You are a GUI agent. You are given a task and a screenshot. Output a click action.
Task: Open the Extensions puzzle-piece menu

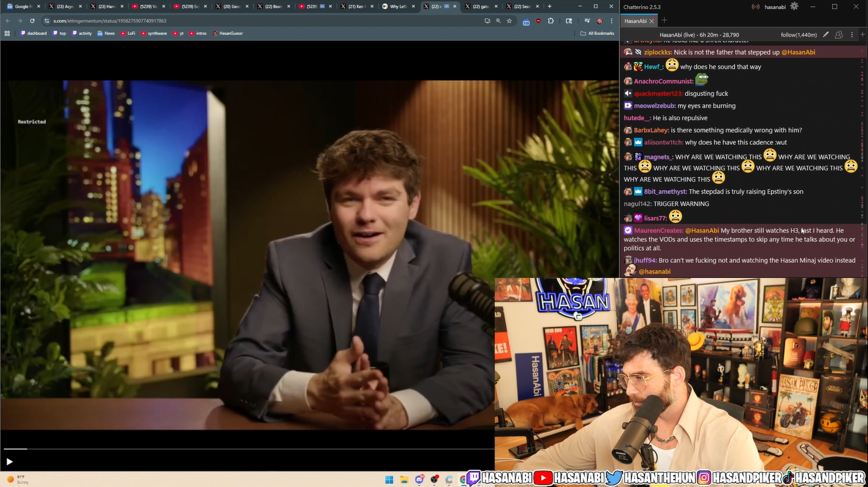pos(551,21)
